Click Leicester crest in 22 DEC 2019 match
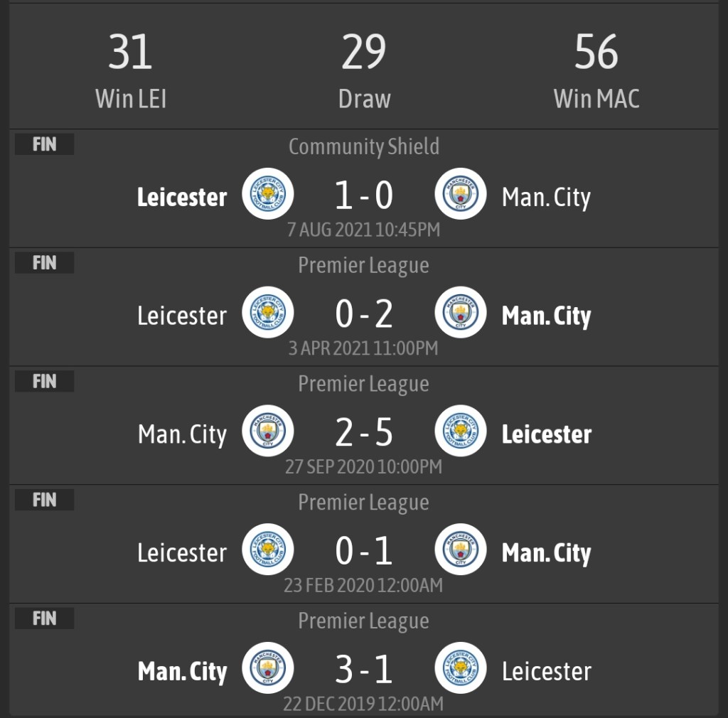 (x=461, y=668)
